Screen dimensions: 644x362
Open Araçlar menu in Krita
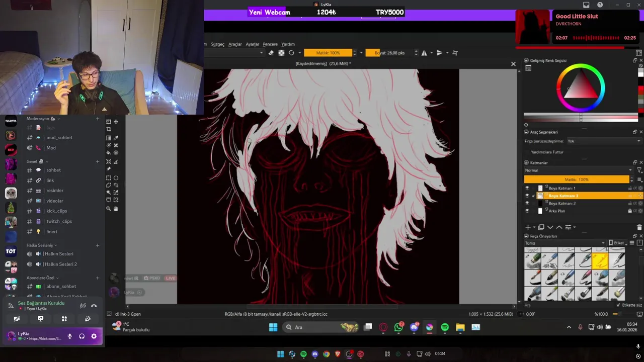pyautogui.click(x=235, y=44)
